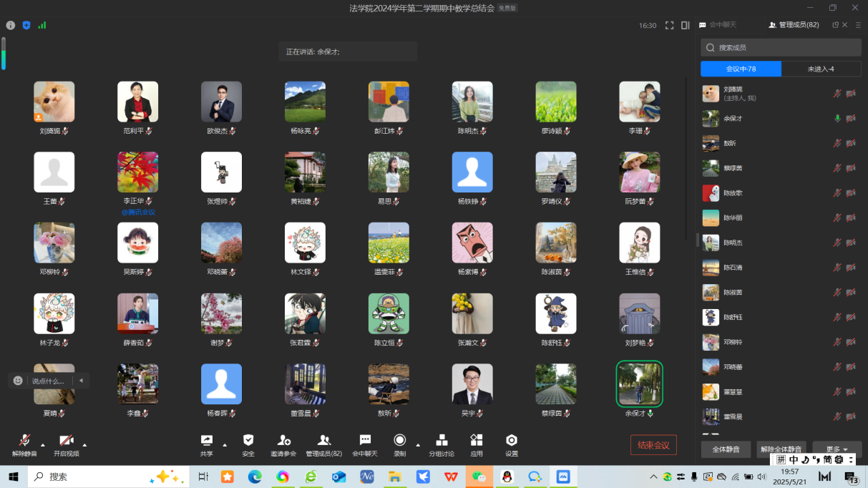Open the 安全 security shield icon
This screenshot has height=488, width=868.
point(248,441)
